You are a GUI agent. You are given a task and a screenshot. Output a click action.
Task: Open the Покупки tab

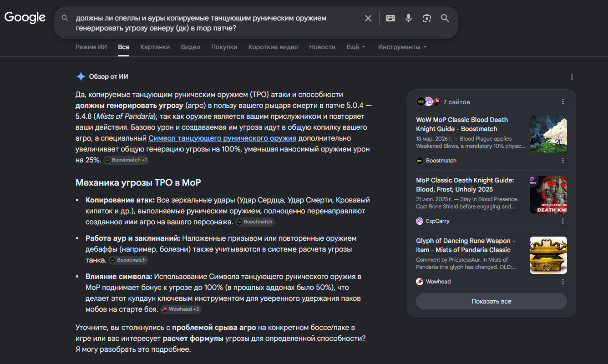[224, 47]
